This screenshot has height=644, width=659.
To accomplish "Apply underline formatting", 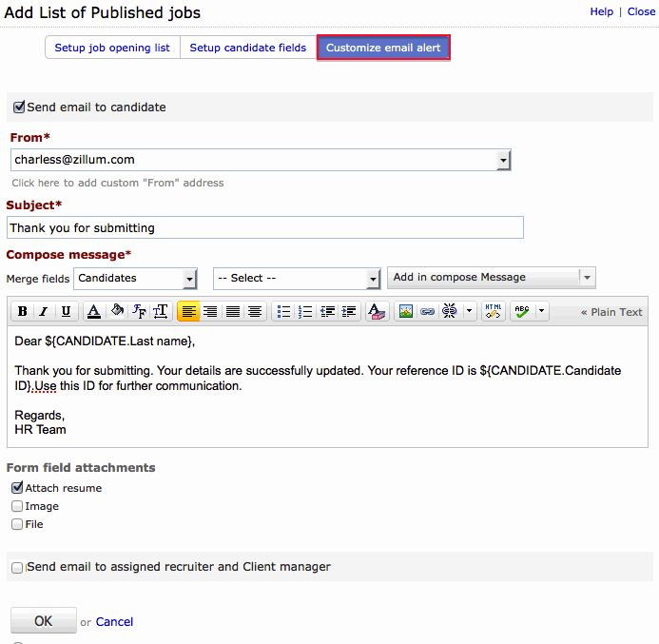I will (x=66, y=311).
